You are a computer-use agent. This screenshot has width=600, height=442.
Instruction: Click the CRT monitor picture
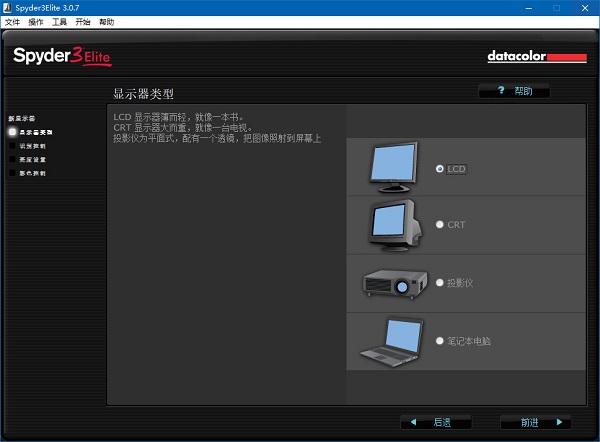coord(396,225)
